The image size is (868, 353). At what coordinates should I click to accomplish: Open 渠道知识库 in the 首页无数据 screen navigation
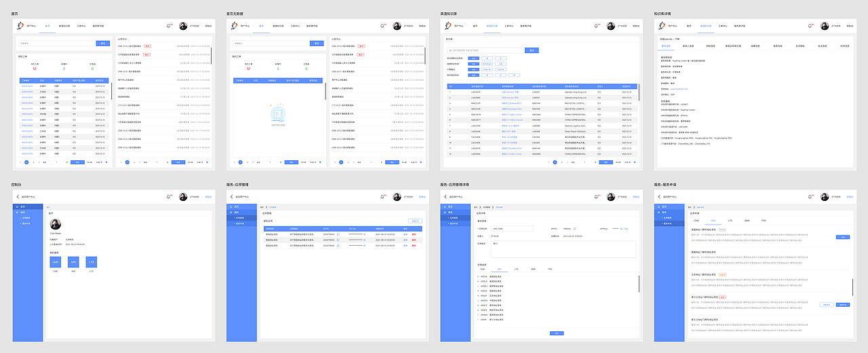pos(279,26)
